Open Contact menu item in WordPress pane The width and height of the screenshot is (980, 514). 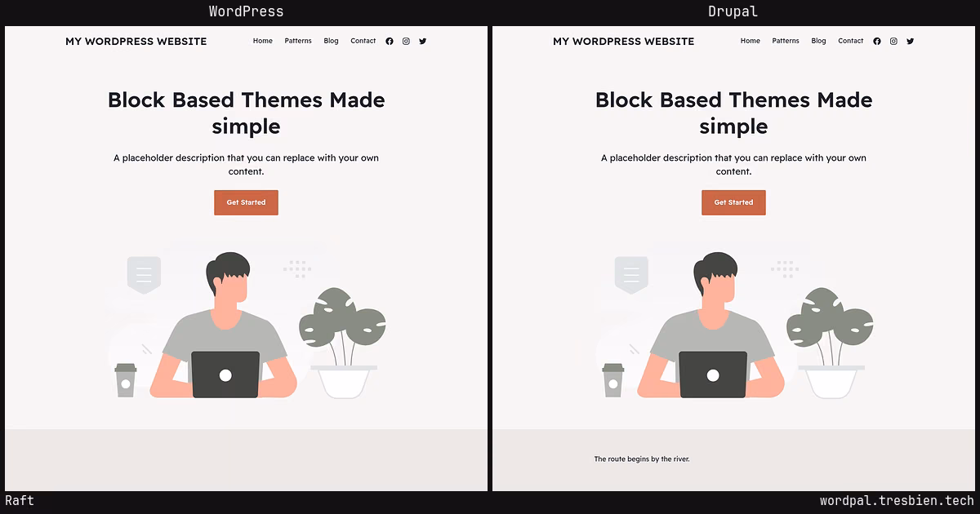click(363, 41)
